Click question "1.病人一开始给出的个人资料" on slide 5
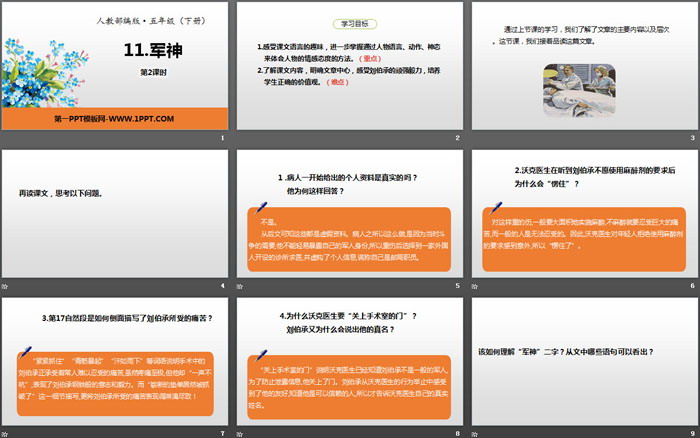 (347, 184)
